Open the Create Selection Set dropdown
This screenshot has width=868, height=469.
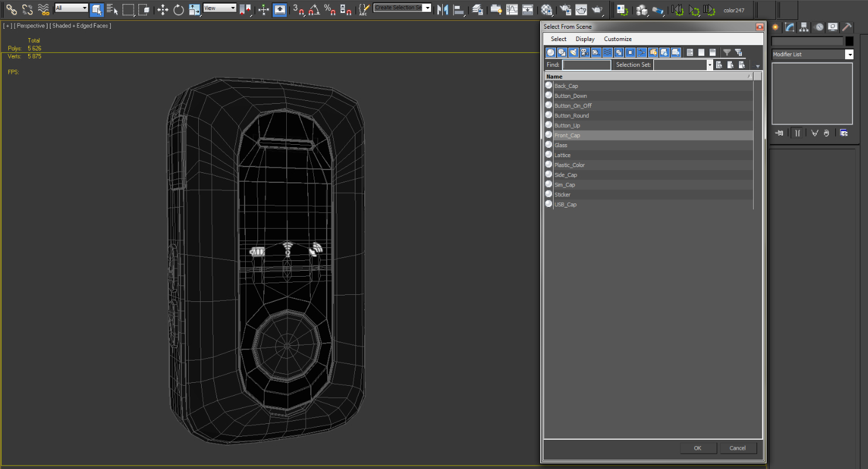(x=402, y=8)
